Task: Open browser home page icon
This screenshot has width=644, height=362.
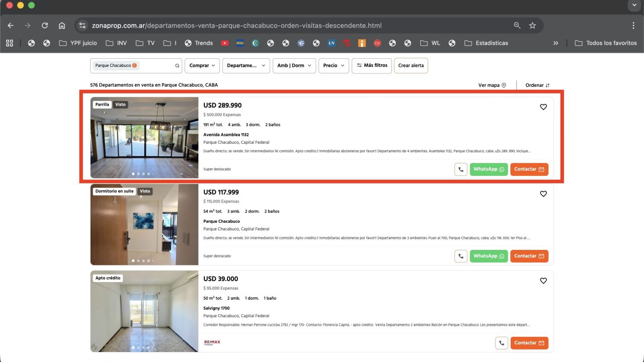Action: pos(62,26)
